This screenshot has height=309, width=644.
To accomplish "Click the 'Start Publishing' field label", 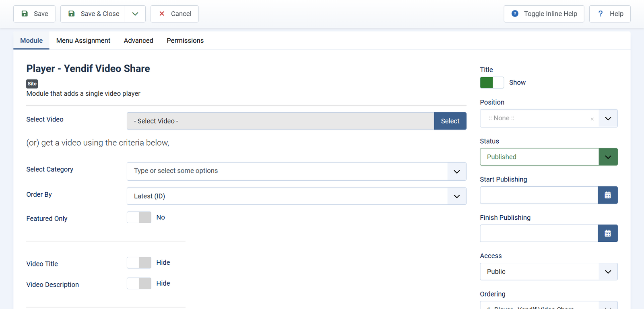I will coord(504,179).
